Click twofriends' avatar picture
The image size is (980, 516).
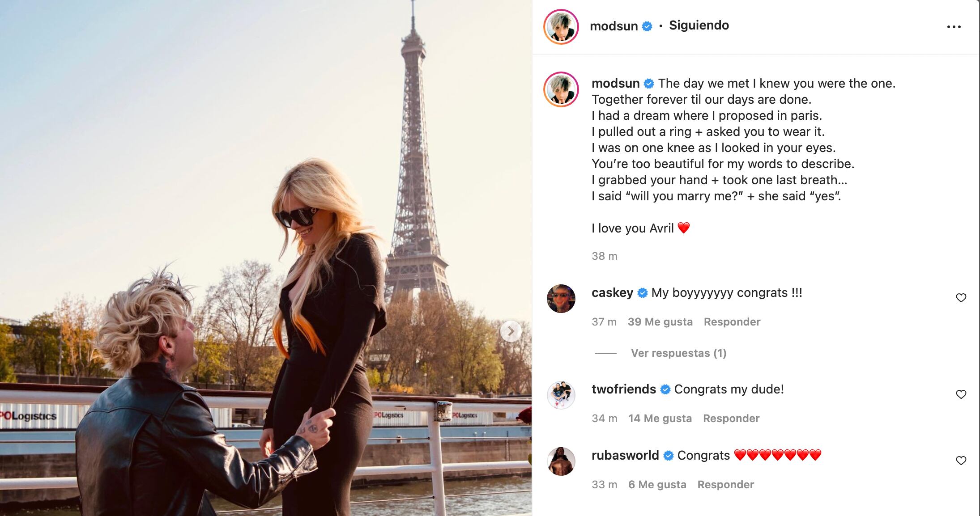561,395
